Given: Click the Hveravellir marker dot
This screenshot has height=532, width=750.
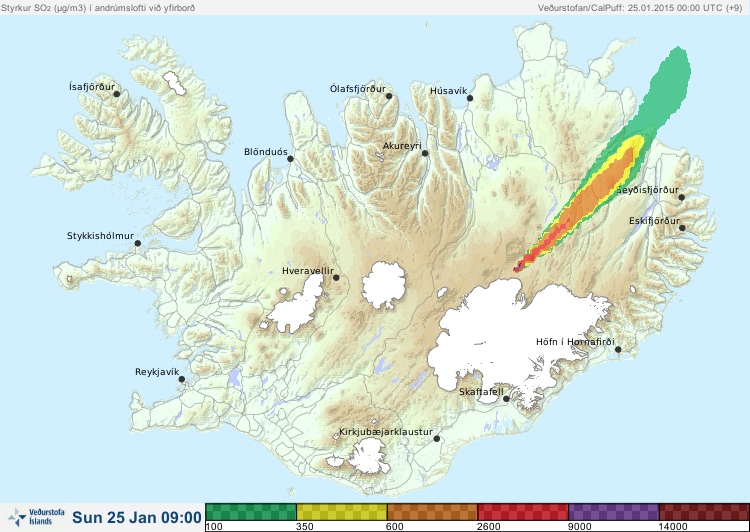Looking at the screenshot, I should (336, 277).
